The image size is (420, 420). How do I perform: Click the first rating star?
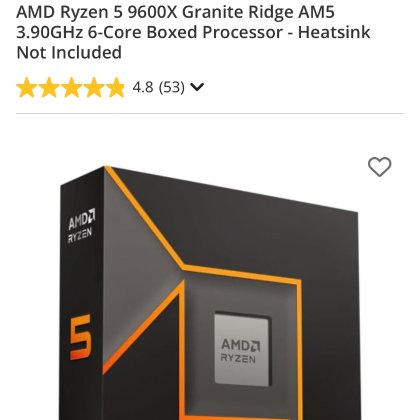coord(27,87)
